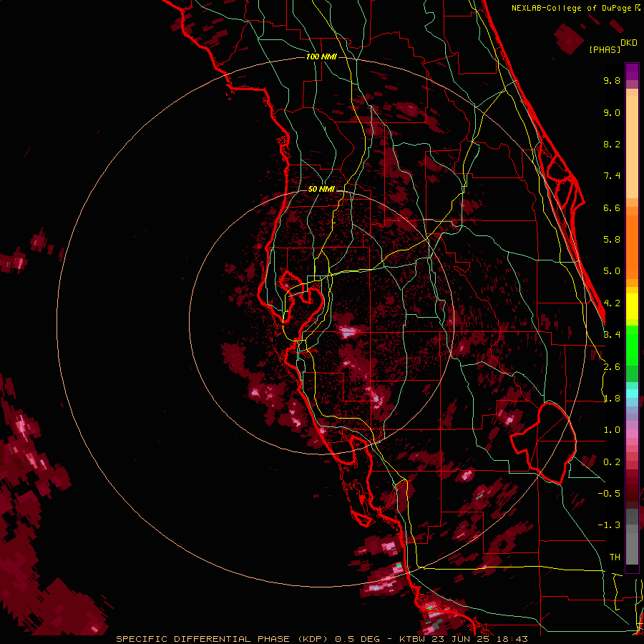Select the -0.5 value on the color scale

609,494
